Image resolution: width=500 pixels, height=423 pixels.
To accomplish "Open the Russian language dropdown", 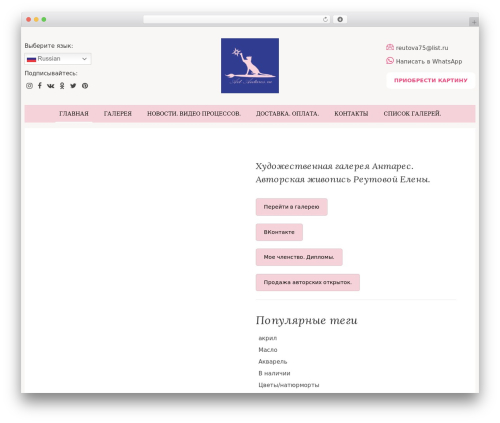I will tap(58, 59).
